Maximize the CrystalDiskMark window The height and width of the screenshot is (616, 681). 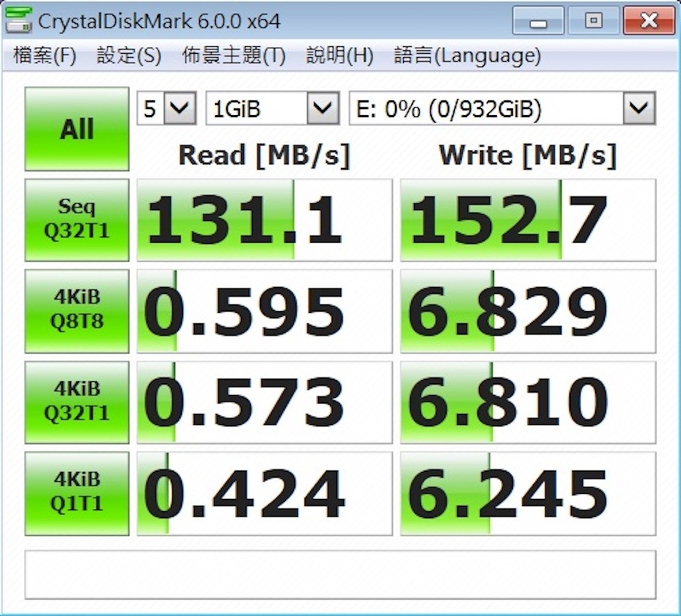coord(593,20)
